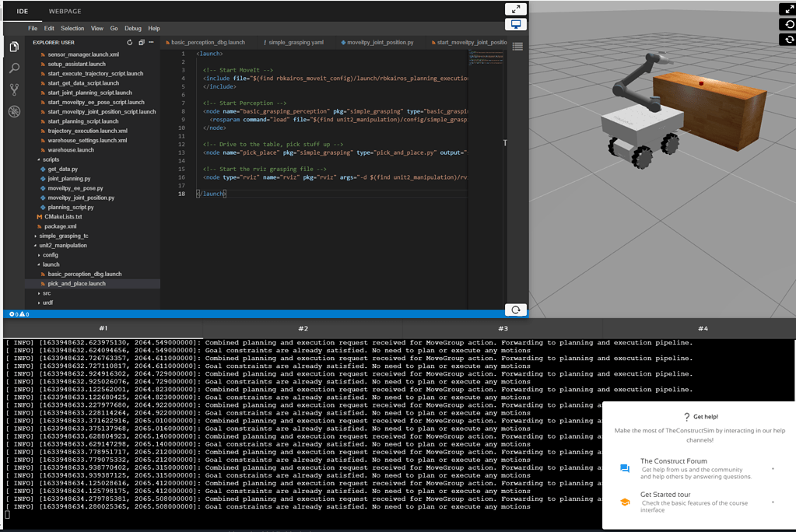Open the Explorer files icon in activity bar

pos(14,47)
